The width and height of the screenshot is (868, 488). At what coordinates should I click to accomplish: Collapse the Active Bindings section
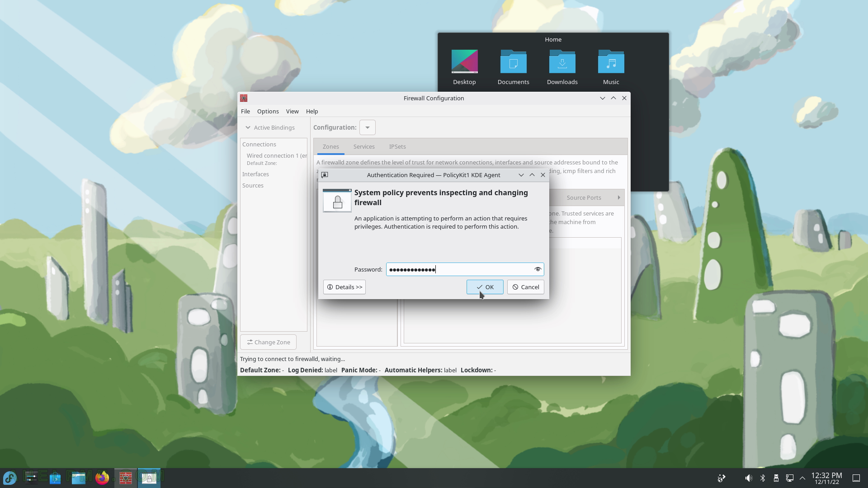point(270,127)
